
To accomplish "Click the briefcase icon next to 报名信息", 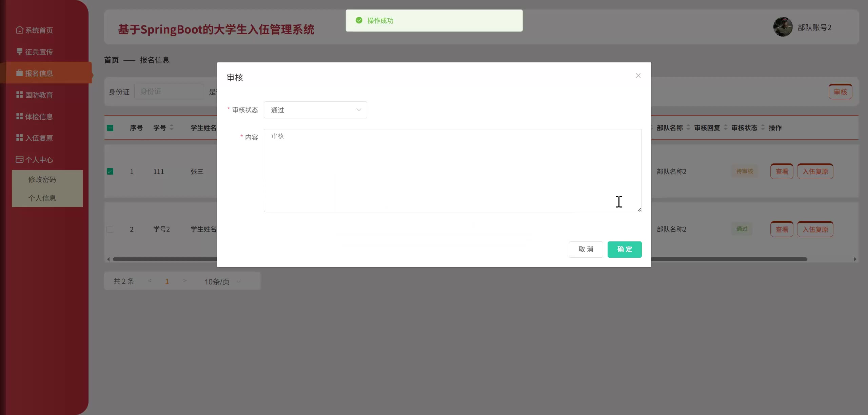I will point(19,73).
